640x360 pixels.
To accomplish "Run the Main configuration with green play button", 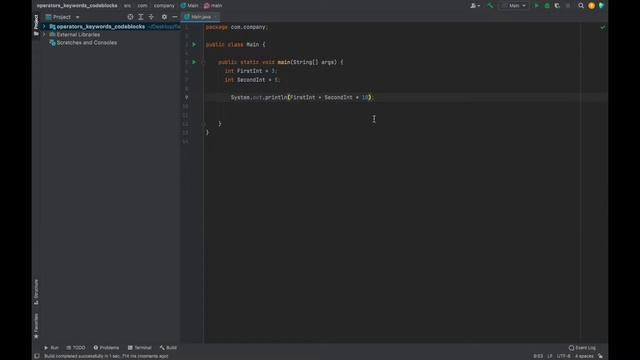I will [x=536, y=6].
